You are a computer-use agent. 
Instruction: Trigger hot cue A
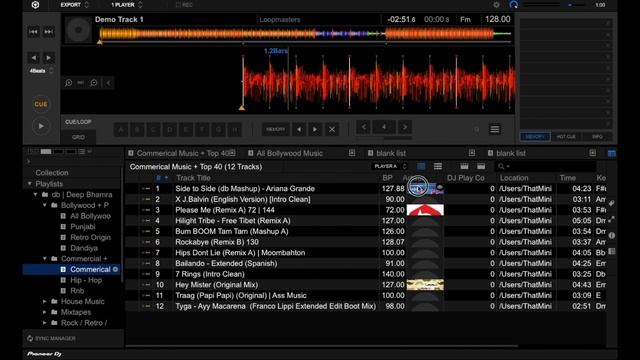[121, 129]
